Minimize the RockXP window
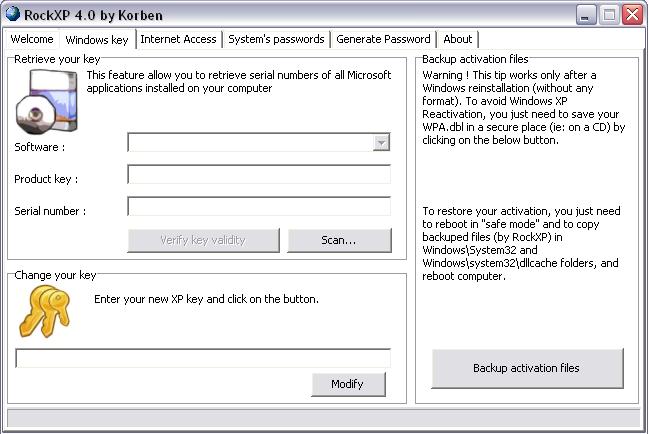 pos(586,15)
